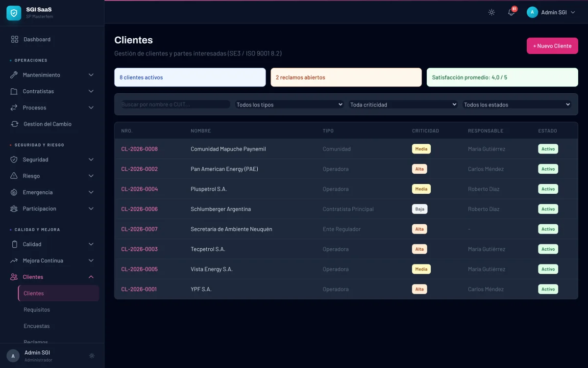Viewport: 588px width, 368px height.
Task: Expand the Admin SGI user menu
Action: [551, 13]
